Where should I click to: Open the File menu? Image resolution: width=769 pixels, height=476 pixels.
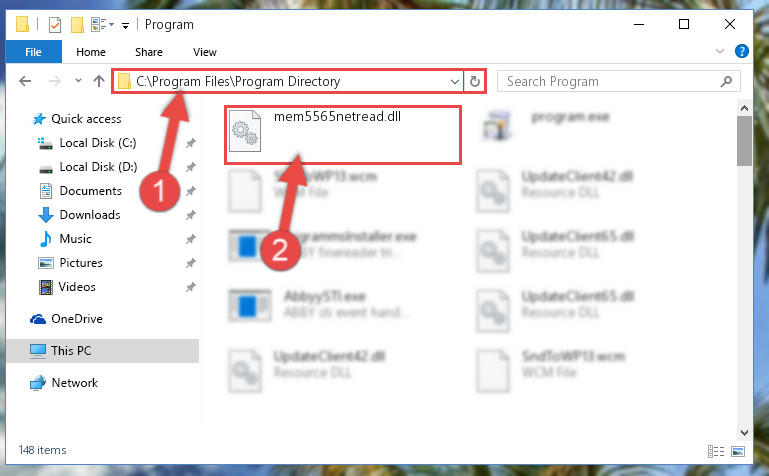coord(33,51)
